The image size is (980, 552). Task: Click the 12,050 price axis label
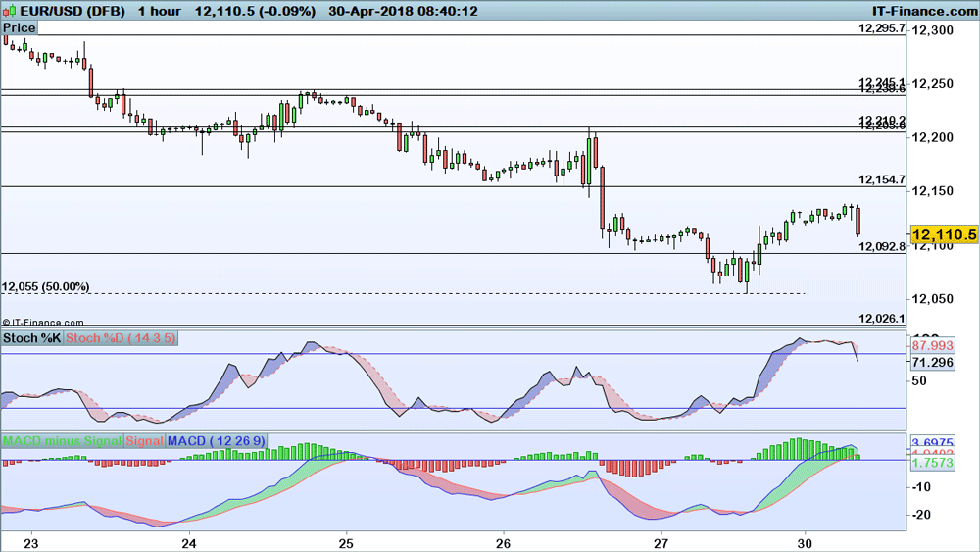933,299
